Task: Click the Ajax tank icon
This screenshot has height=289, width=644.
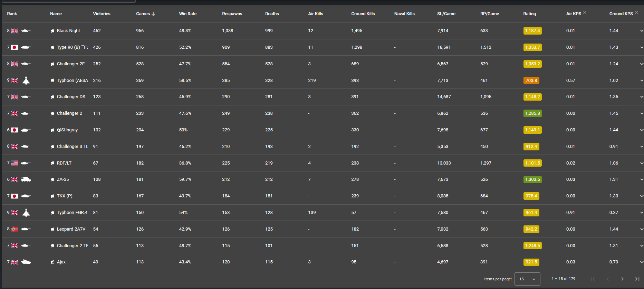Action: tap(26, 262)
